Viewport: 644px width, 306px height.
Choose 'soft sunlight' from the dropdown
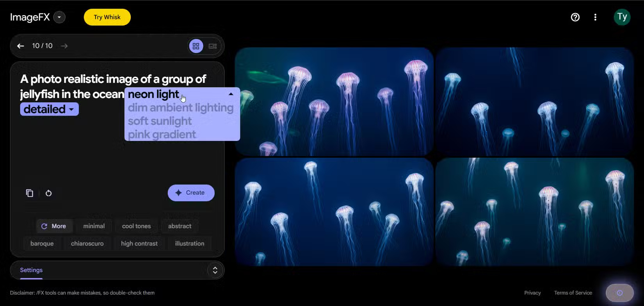(x=160, y=121)
